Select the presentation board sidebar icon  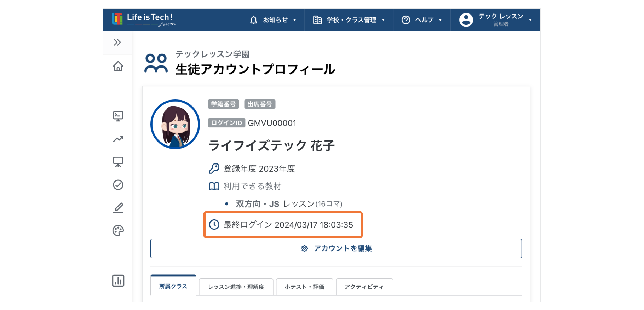118,162
